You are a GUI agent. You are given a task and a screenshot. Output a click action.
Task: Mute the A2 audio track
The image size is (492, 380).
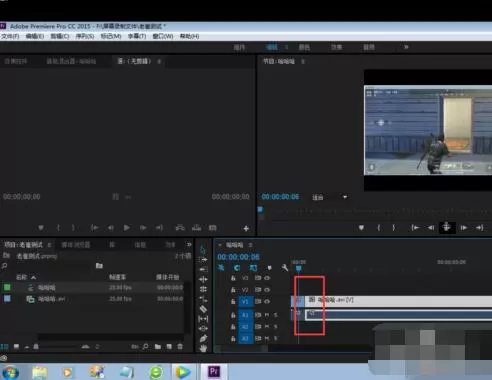point(267,327)
